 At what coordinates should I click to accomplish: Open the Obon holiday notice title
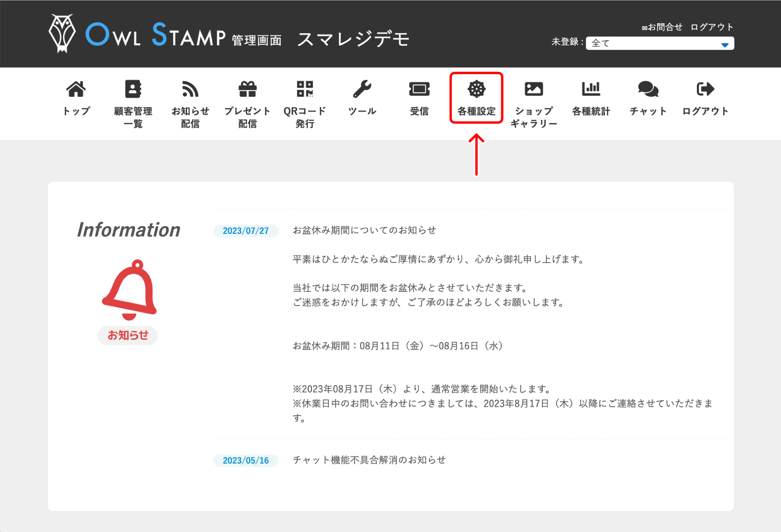click(364, 230)
